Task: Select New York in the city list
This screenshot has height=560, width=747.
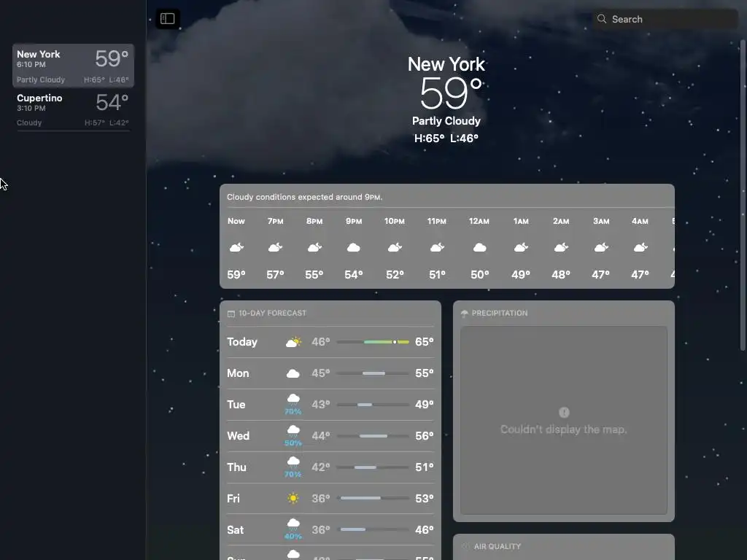Action: (74, 66)
